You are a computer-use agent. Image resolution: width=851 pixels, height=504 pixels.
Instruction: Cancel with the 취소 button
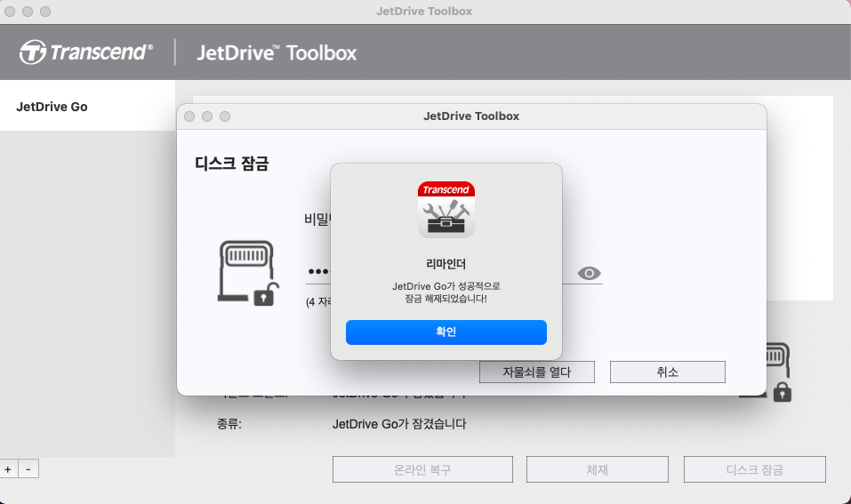668,372
